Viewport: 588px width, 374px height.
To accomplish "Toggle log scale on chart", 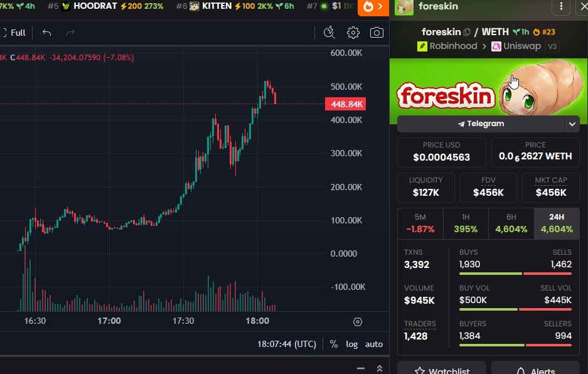I will (x=352, y=344).
